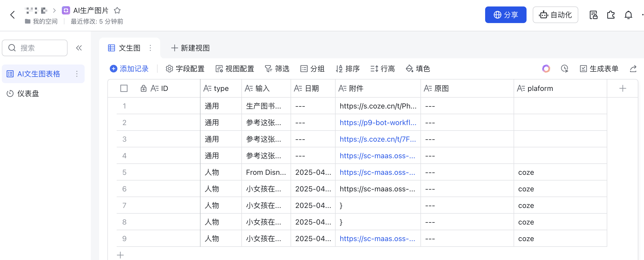Select row number 6
Viewport: 644px width, 260px height.
124,189
